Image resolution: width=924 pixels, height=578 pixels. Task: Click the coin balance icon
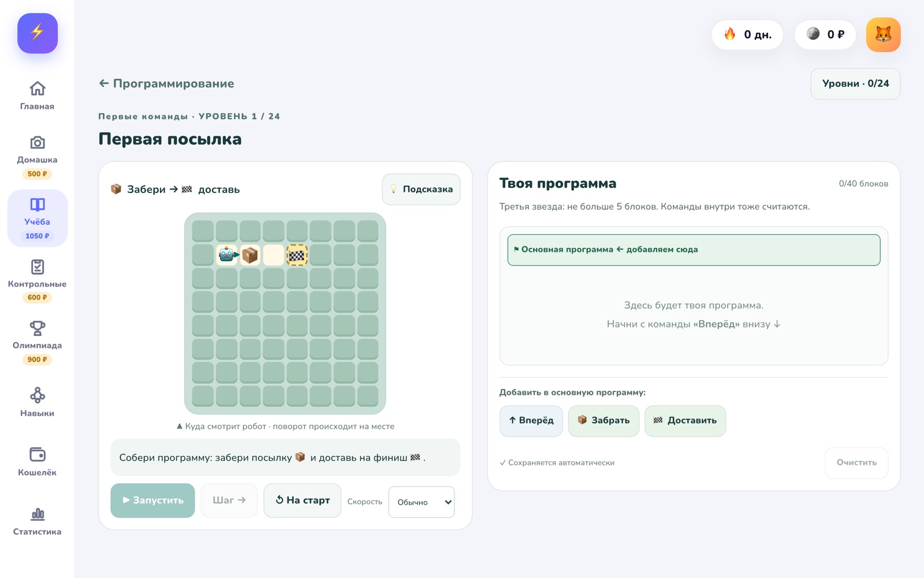813,34
